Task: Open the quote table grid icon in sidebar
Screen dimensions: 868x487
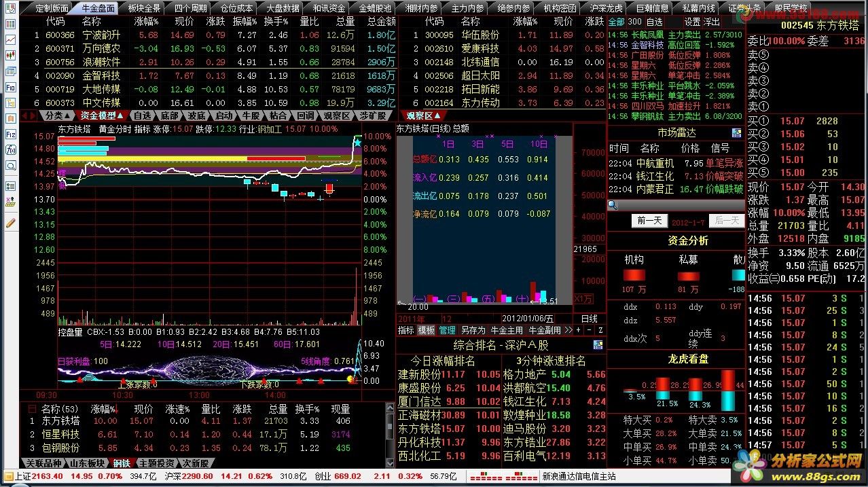Action: pyautogui.click(x=10, y=24)
